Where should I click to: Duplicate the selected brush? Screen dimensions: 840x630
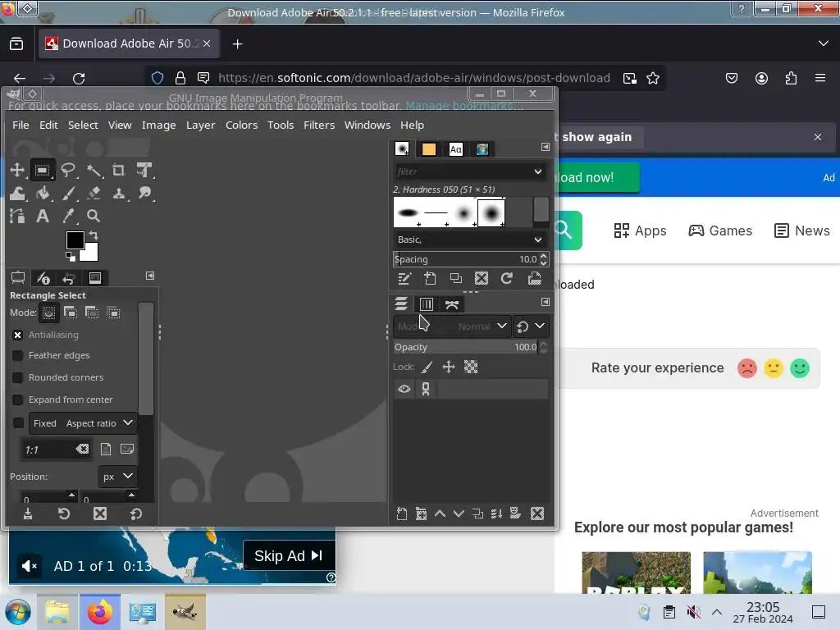tap(456, 279)
